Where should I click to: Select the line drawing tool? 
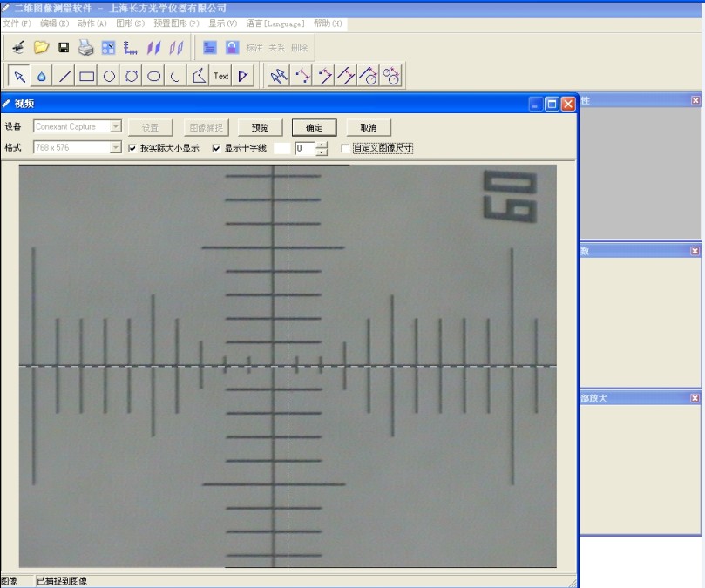[x=64, y=77]
